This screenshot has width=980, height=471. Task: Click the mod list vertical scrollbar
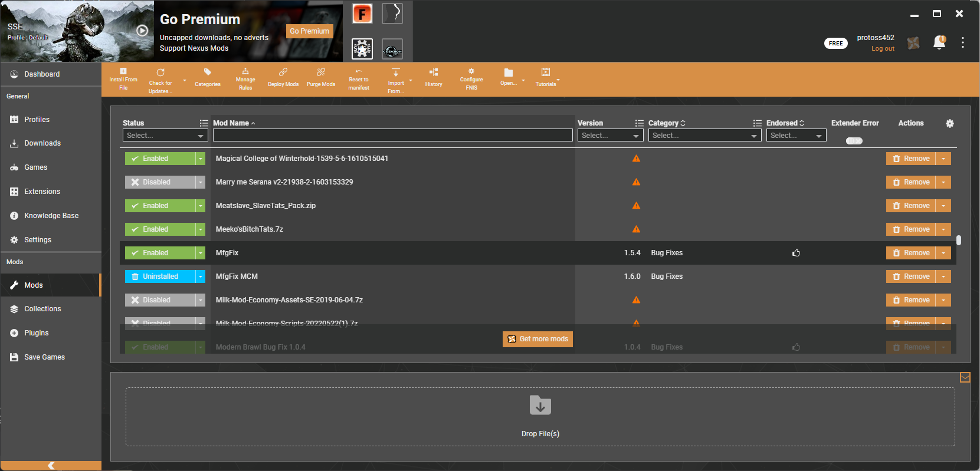(x=959, y=240)
